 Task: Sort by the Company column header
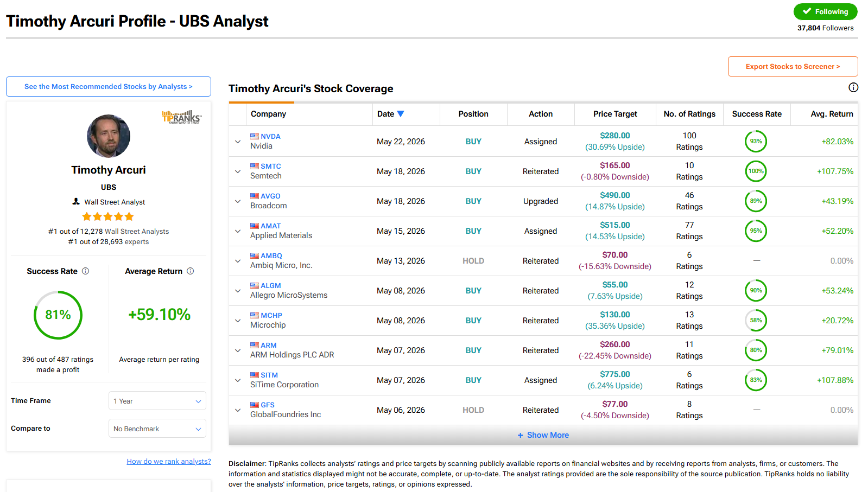coord(268,114)
